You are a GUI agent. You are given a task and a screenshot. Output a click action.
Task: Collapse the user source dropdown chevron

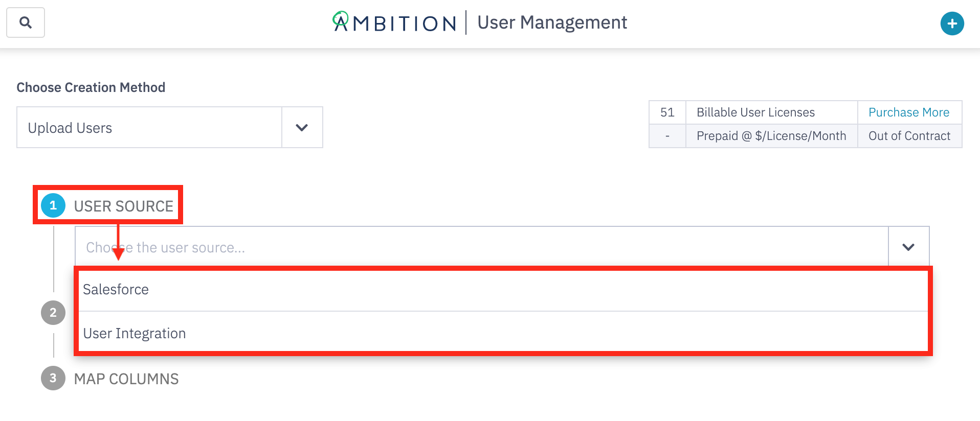click(908, 247)
